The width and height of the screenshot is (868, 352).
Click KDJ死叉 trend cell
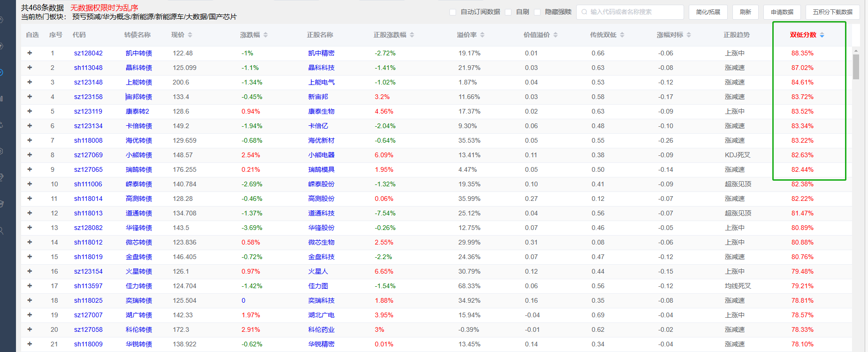tap(738, 155)
